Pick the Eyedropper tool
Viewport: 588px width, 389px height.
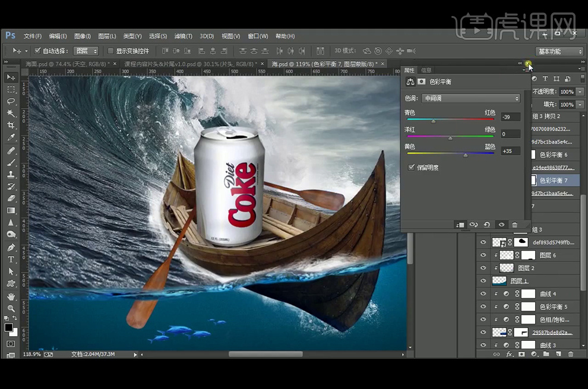tap(11, 138)
